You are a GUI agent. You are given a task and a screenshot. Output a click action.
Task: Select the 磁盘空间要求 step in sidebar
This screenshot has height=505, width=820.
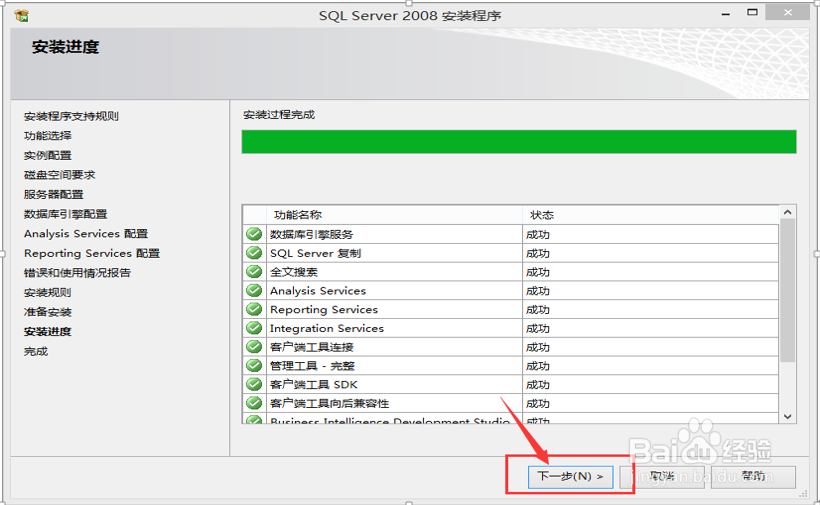(60, 175)
